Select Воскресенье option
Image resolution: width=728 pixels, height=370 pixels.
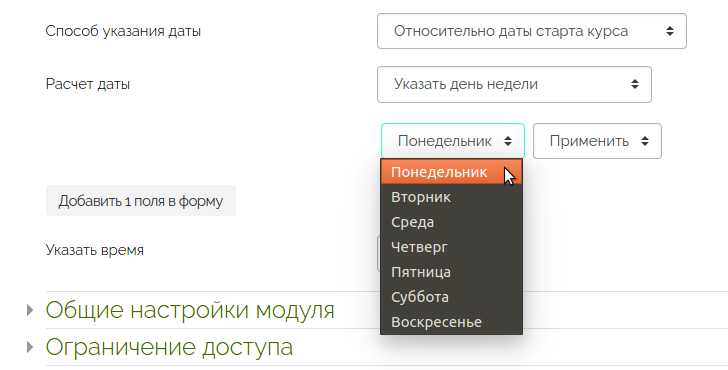(x=451, y=322)
